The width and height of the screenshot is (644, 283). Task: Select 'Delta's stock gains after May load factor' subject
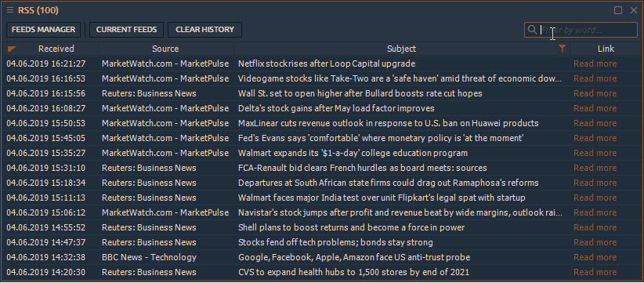coord(336,108)
